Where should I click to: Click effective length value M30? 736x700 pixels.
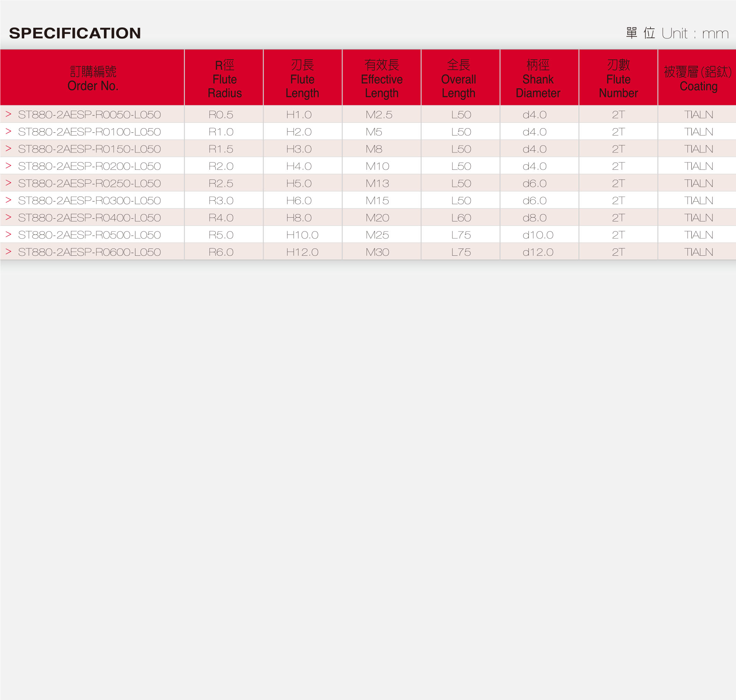pos(377,252)
